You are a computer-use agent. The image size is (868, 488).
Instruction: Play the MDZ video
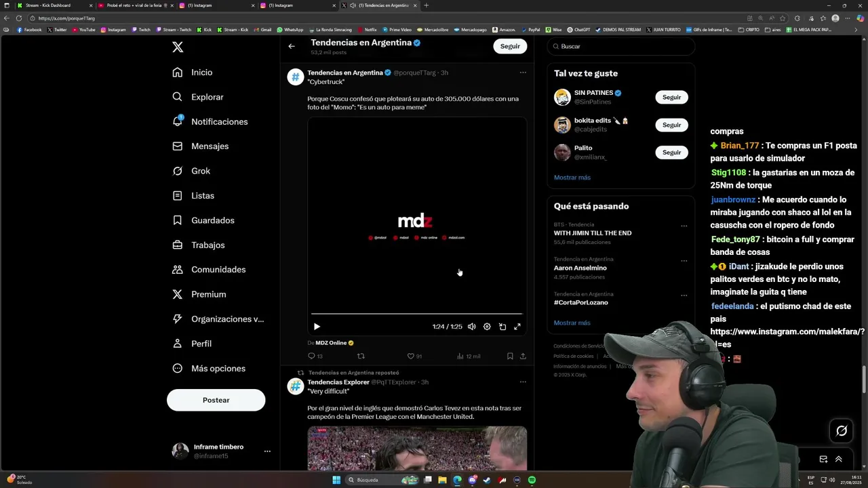317,327
